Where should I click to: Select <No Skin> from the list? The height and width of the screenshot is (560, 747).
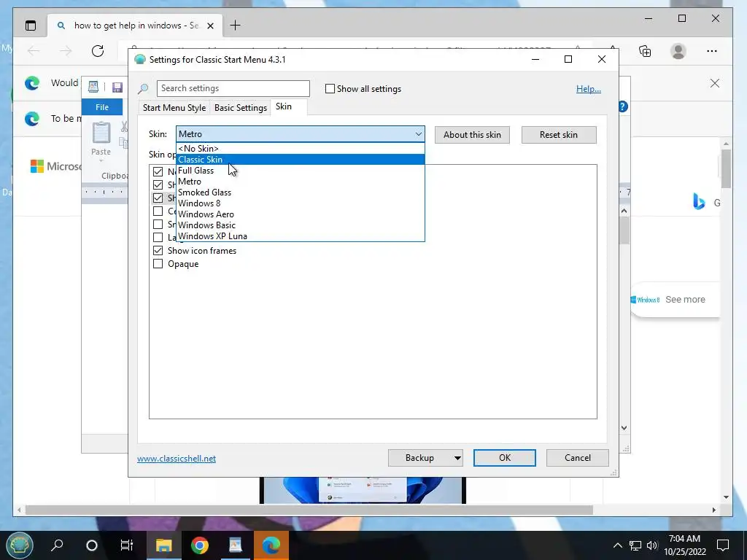pyautogui.click(x=300, y=149)
